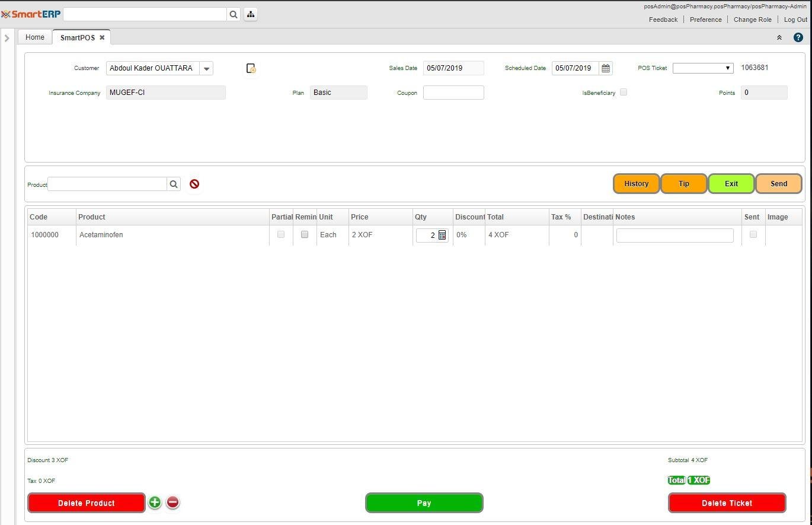Open the POS Ticket dropdown

[703, 68]
